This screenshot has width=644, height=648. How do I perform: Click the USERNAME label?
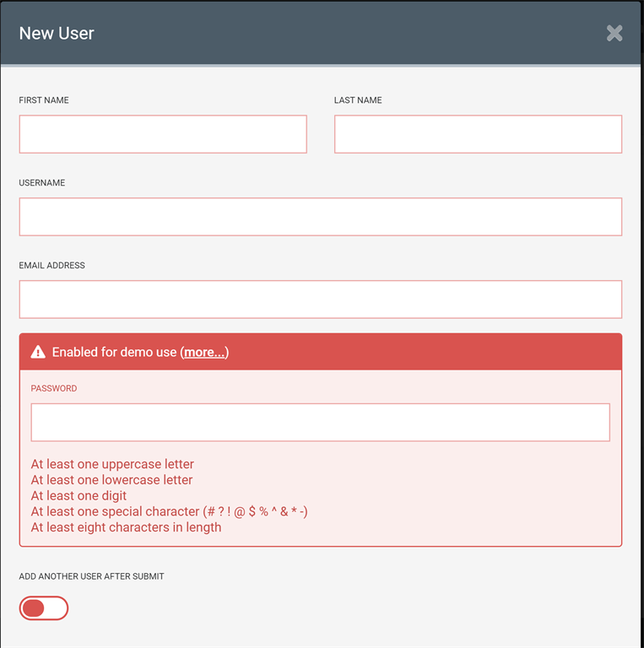42,183
